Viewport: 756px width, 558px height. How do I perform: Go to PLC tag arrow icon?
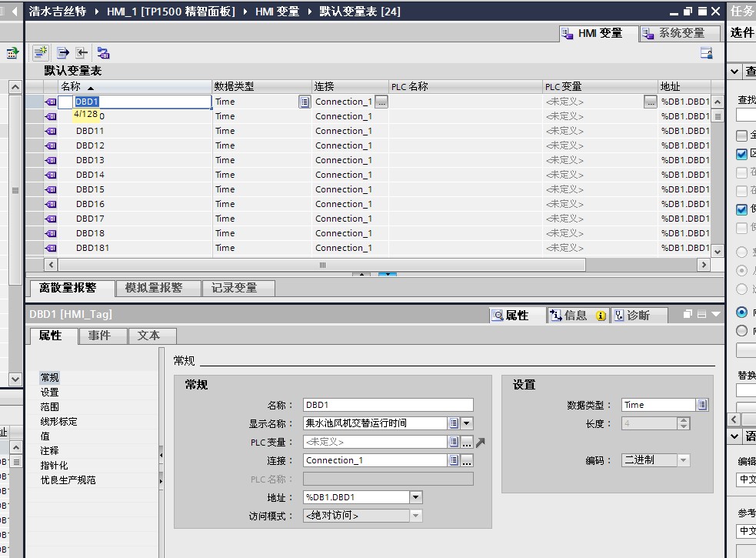pyautogui.click(x=481, y=442)
